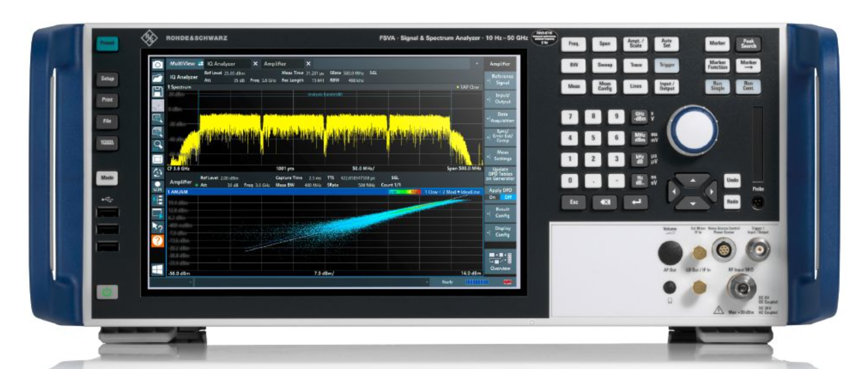The image size is (868, 369).
Task: Touch the top front USB port
Action: tap(107, 212)
